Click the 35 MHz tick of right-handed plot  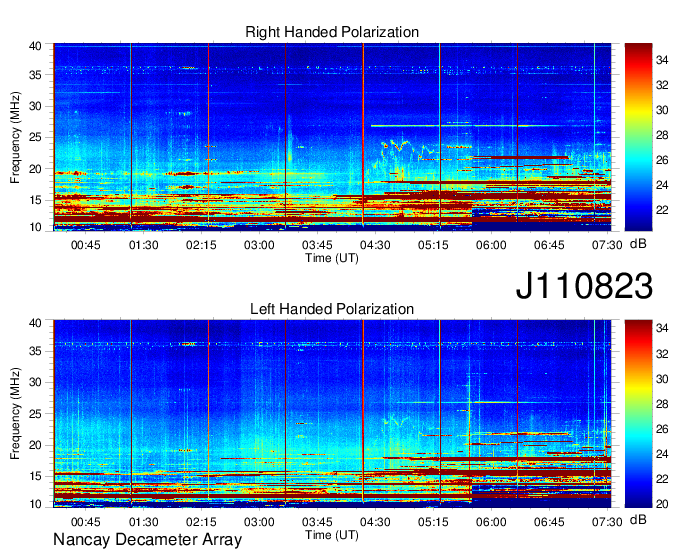[x=36, y=75]
